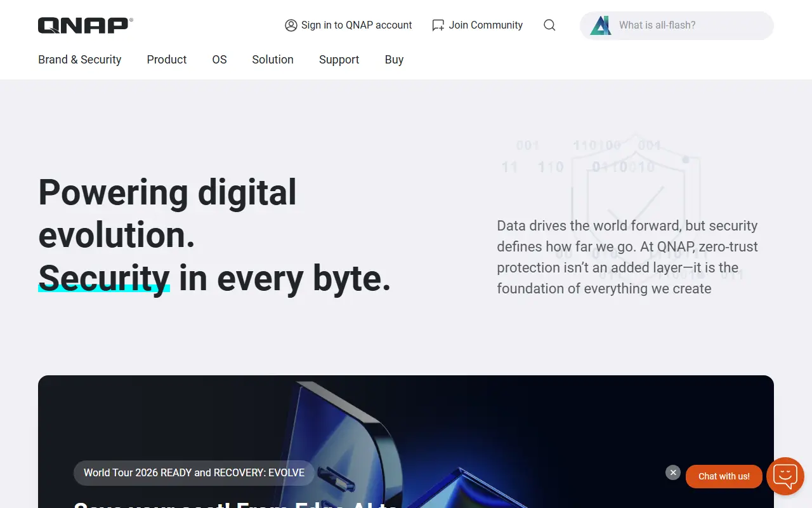The width and height of the screenshot is (812, 508).
Task: Click the 'Data drives the world forward' paragraph
Action: tap(627, 257)
